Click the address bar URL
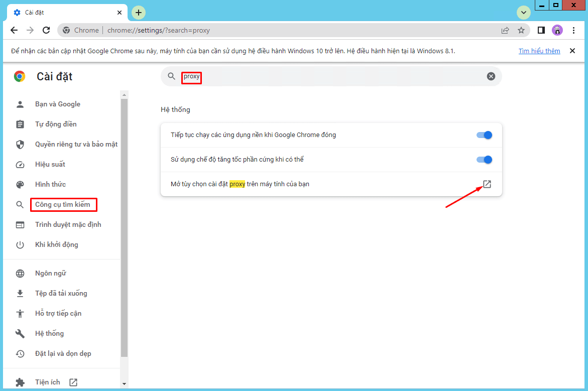Screen dimensions: 588x391 pyautogui.click(x=159, y=30)
